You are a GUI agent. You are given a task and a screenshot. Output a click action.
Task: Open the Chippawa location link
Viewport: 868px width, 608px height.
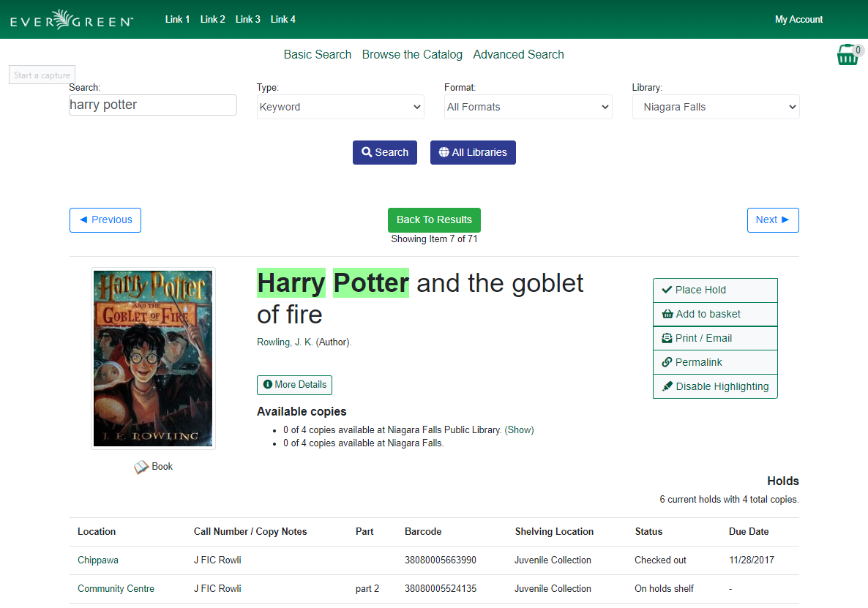(98, 560)
